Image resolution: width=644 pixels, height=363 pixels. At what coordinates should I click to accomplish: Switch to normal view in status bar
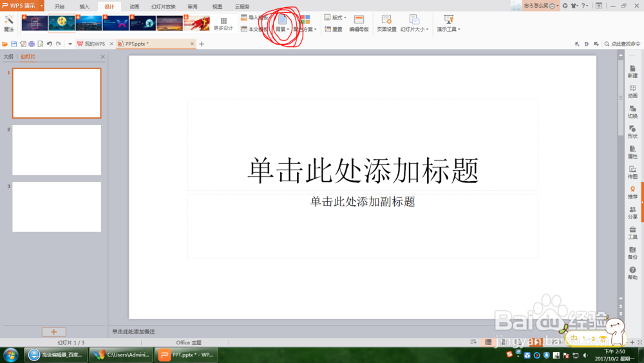[488, 342]
